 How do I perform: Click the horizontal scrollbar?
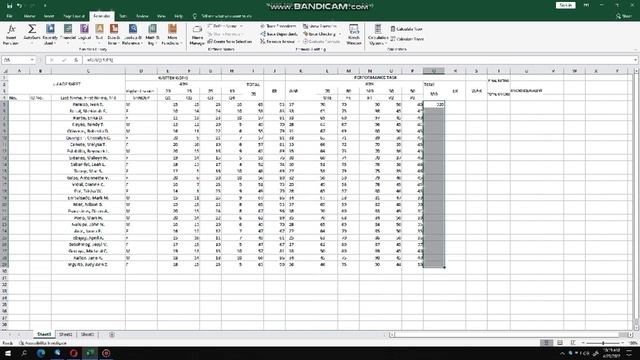(x=511, y=335)
